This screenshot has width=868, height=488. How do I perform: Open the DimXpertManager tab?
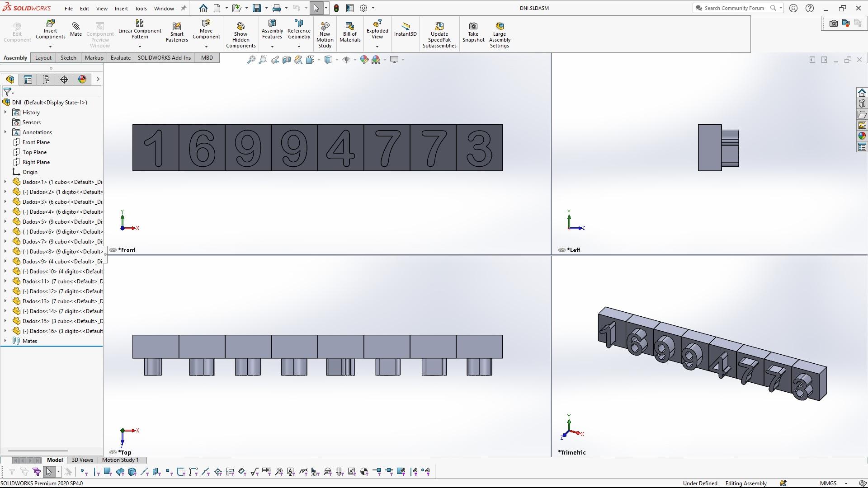point(64,80)
